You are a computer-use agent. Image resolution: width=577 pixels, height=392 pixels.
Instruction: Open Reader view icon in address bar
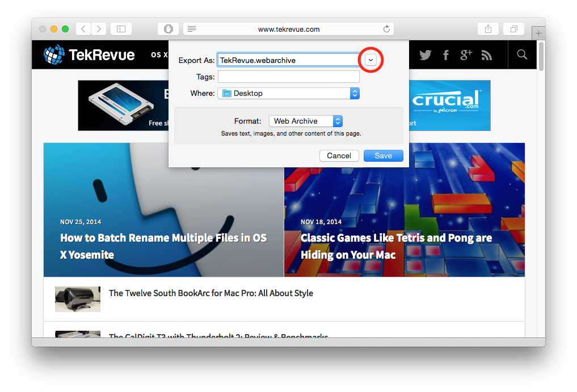(x=192, y=29)
